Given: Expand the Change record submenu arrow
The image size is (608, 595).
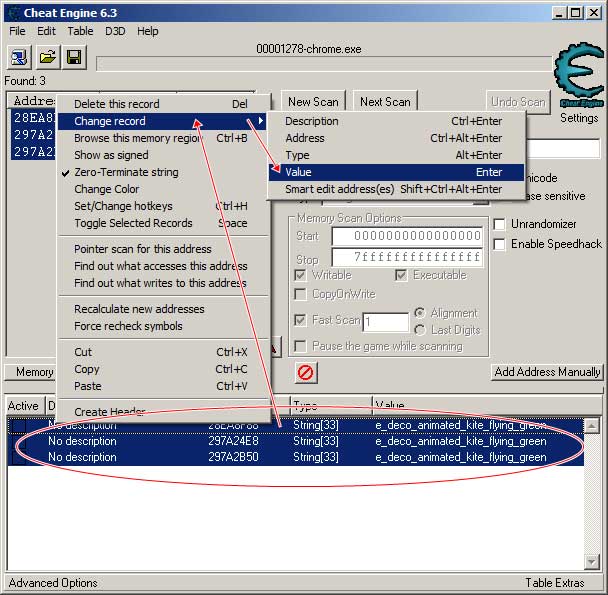Looking at the screenshot, I should point(261,121).
